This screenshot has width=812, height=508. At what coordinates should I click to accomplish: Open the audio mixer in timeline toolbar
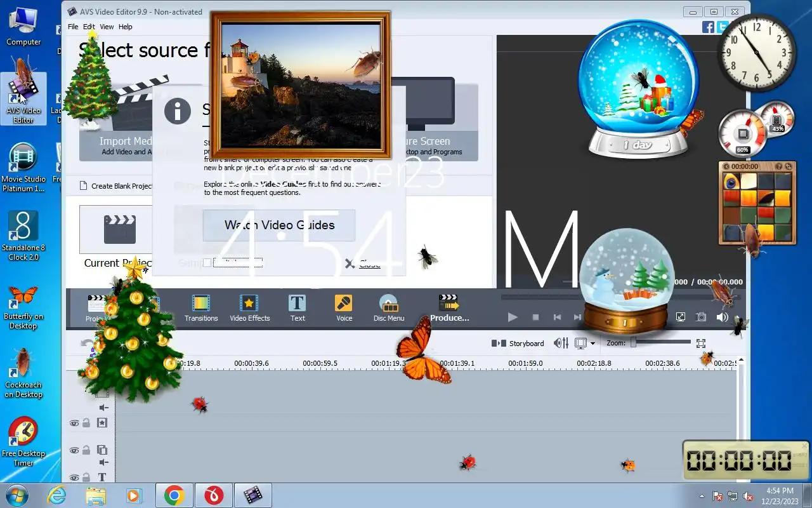[x=561, y=343]
